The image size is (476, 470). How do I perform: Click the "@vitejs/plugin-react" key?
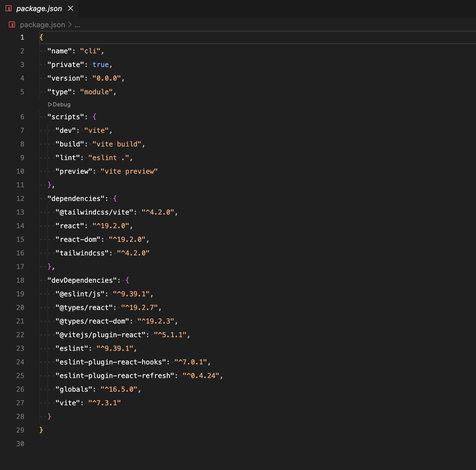pyautogui.click(x=101, y=335)
